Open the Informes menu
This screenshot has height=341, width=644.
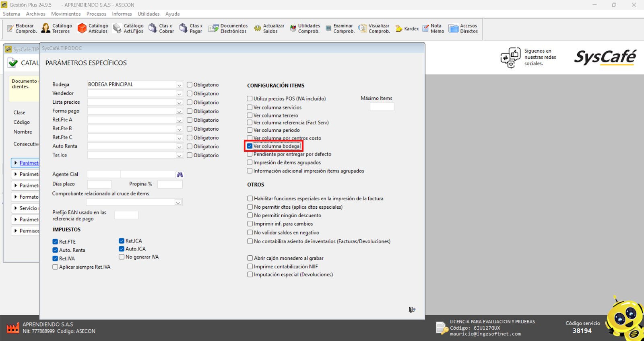pos(122,14)
